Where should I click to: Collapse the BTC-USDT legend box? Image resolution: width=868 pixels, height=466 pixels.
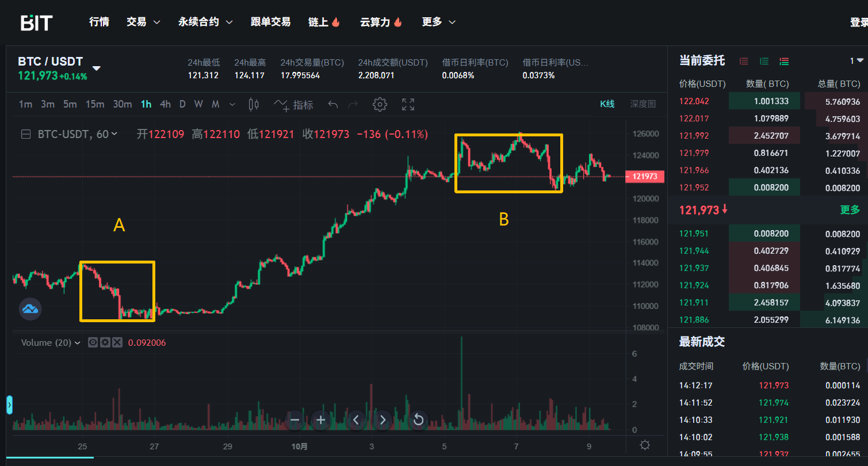coord(25,134)
